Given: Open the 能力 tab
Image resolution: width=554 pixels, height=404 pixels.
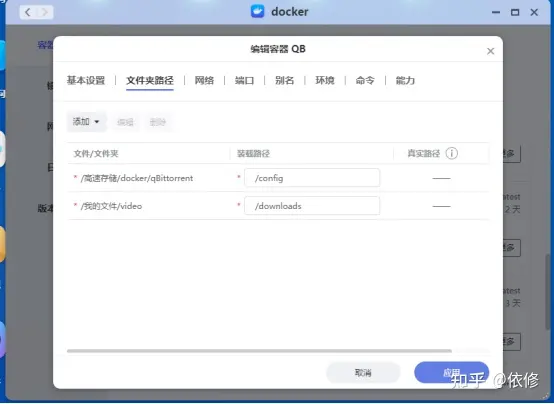Looking at the screenshot, I should [x=405, y=81].
